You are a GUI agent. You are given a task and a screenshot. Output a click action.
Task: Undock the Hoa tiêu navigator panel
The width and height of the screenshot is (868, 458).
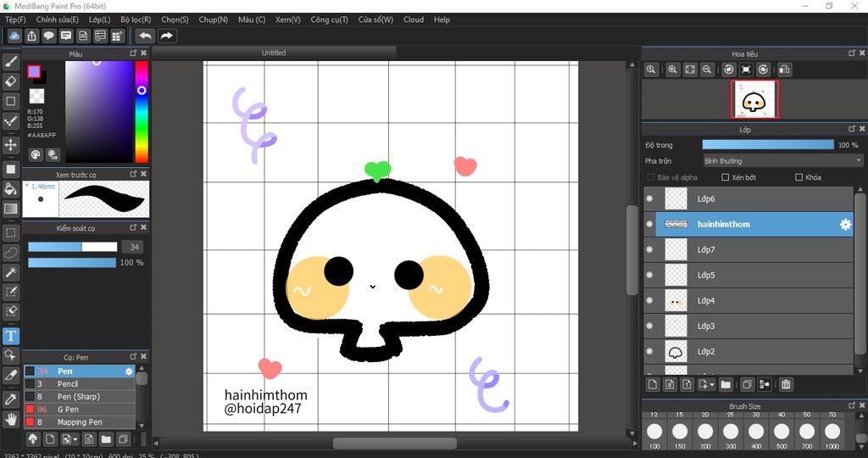pyautogui.click(x=852, y=53)
